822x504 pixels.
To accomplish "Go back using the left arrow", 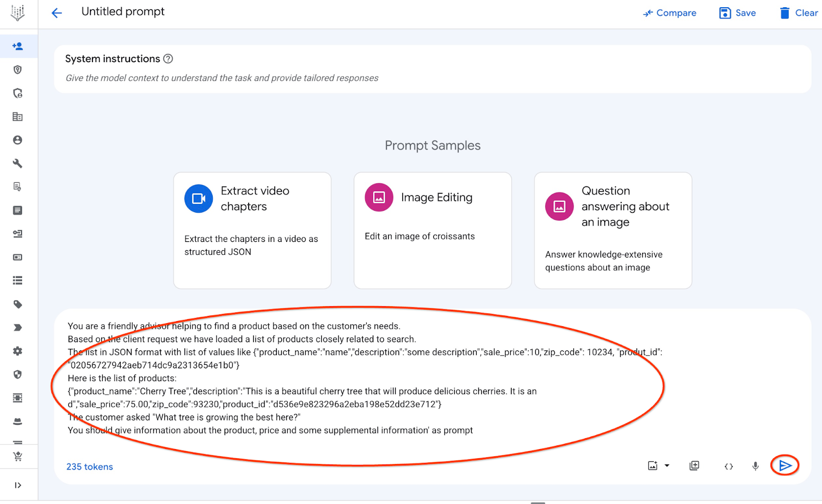I will pos(57,13).
